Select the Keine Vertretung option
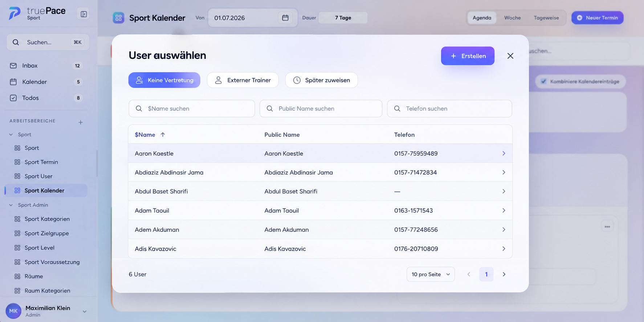 pyautogui.click(x=164, y=80)
